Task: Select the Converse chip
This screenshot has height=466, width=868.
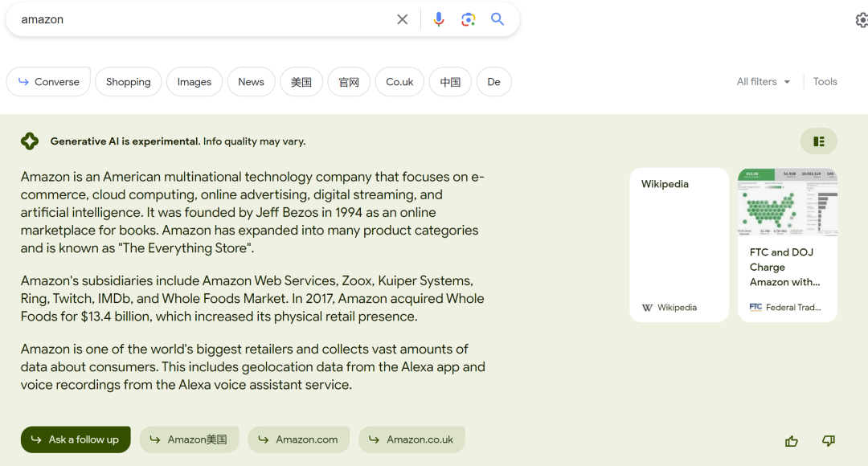Action: click(x=48, y=82)
